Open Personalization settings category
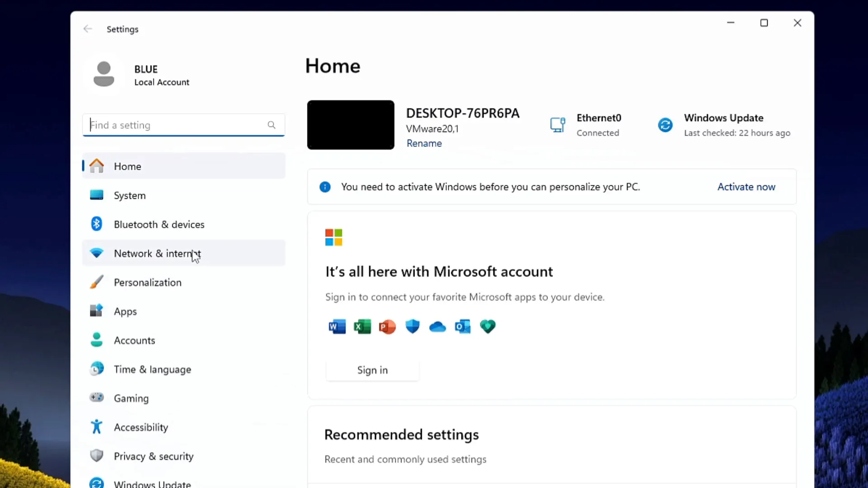The image size is (868, 488). click(184, 282)
